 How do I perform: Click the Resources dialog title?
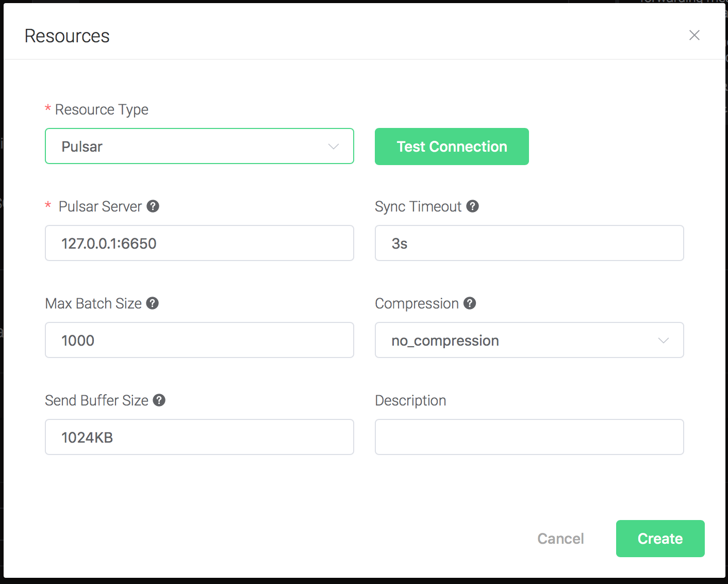click(67, 36)
